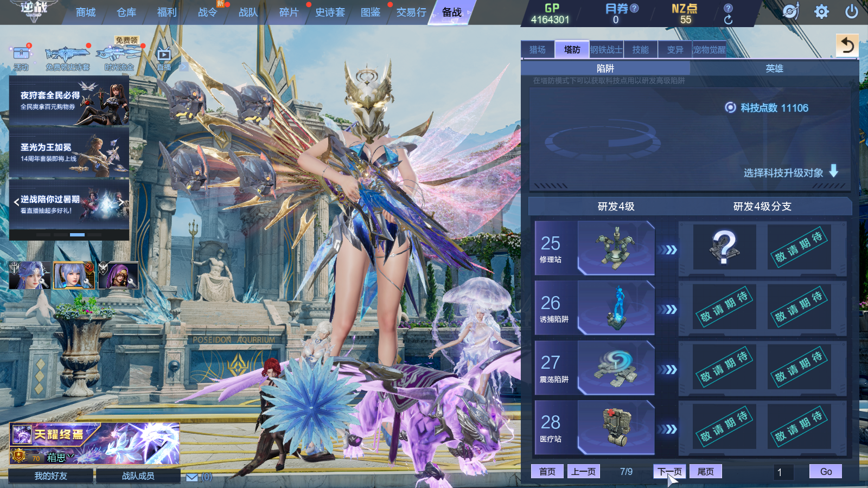Select the orange-framed blue-haired character avatar
Screen dimensions: 868x488
pos(74,275)
